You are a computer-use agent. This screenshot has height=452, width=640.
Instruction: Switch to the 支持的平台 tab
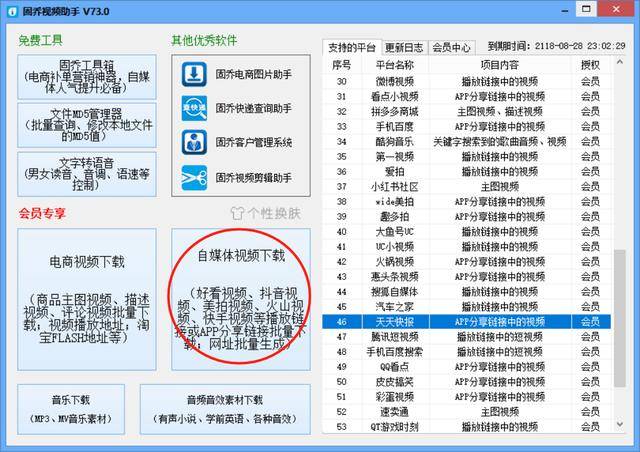351,47
